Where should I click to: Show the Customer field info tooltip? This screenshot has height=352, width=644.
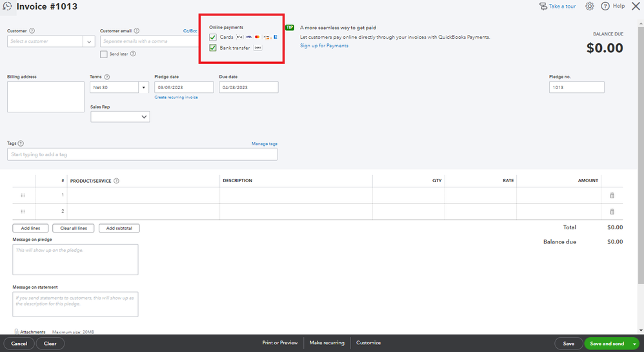pyautogui.click(x=32, y=31)
